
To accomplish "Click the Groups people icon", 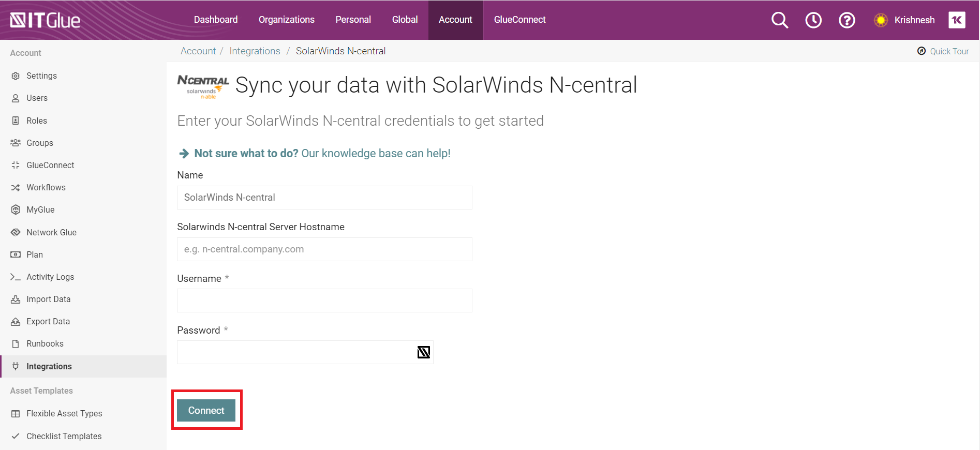I will coord(16,143).
